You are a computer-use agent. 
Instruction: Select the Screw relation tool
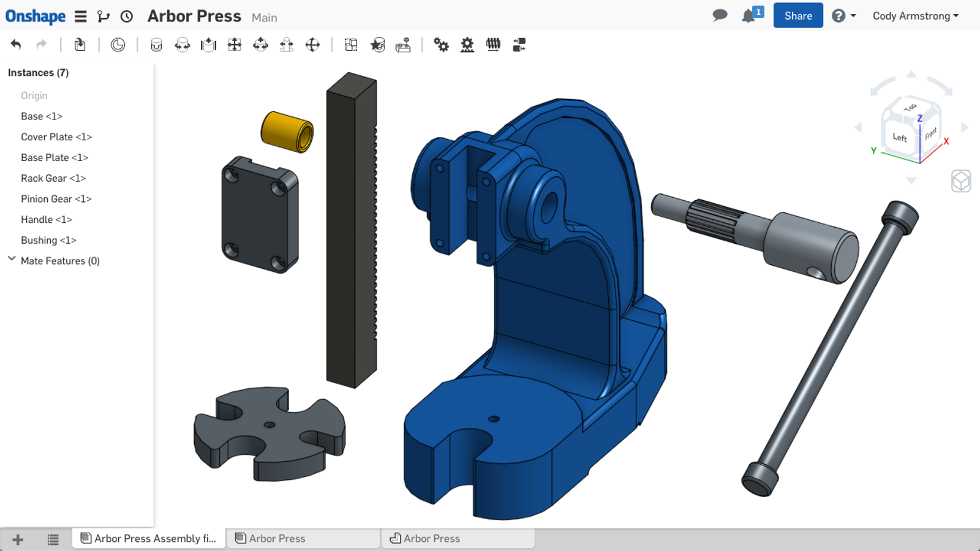pyautogui.click(x=493, y=45)
